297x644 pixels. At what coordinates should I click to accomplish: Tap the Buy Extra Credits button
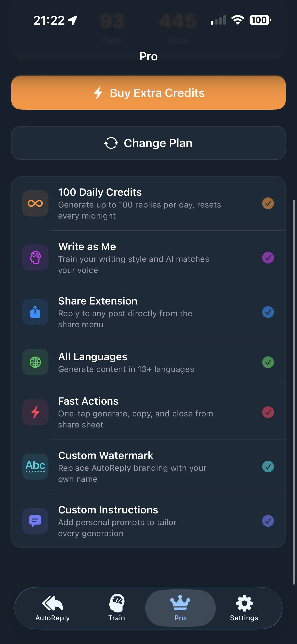pyautogui.click(x=148, y=93)
